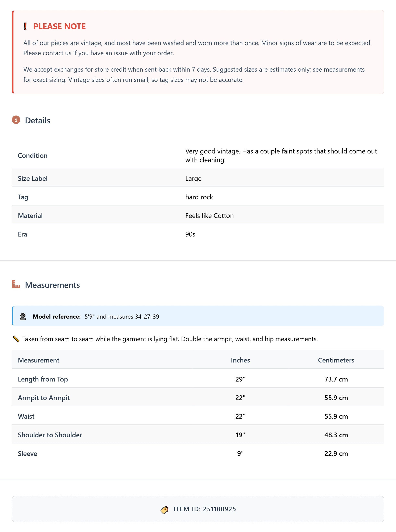
Task: Select the Condition row label
Action: 33,156
